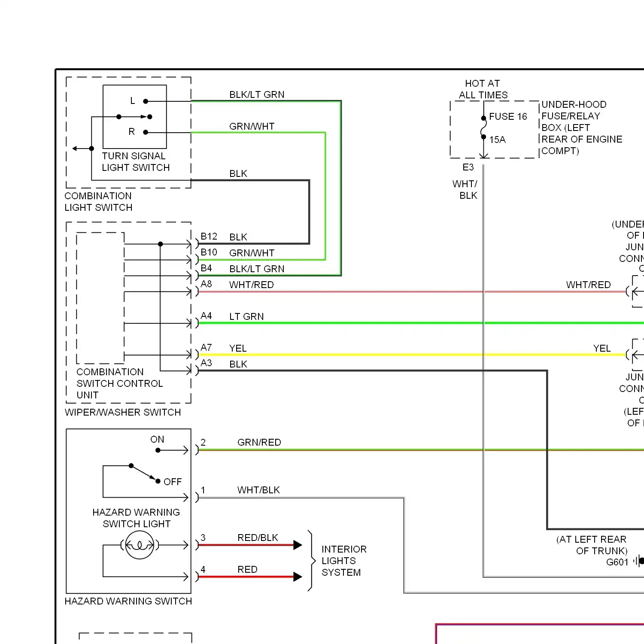
Task: Click the TURN SIGNAL LIGHT SWITCH label
Action: pos(136,162)
